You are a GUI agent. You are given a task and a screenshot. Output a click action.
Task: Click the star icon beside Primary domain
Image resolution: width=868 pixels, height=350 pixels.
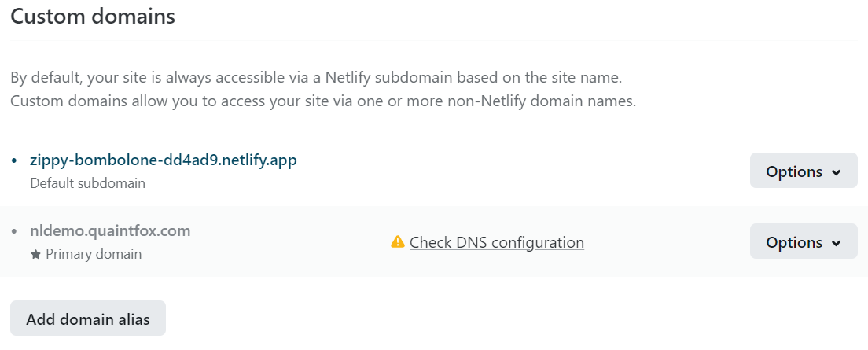coord(35,254)
